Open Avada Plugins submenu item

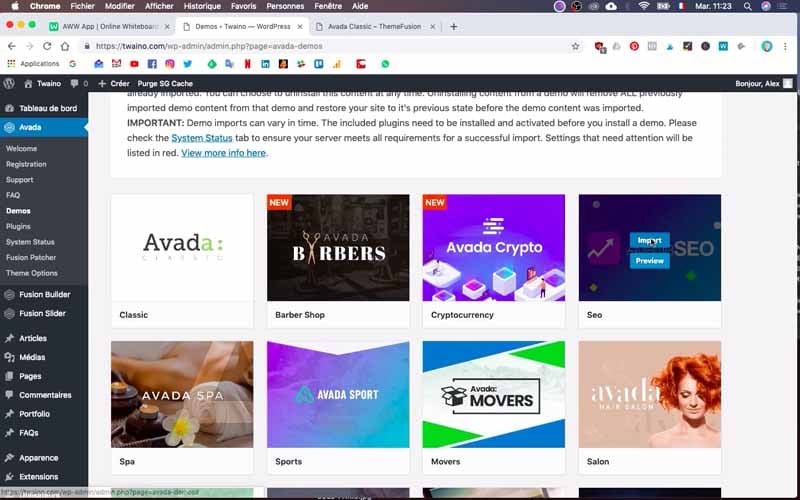point(18,226)
